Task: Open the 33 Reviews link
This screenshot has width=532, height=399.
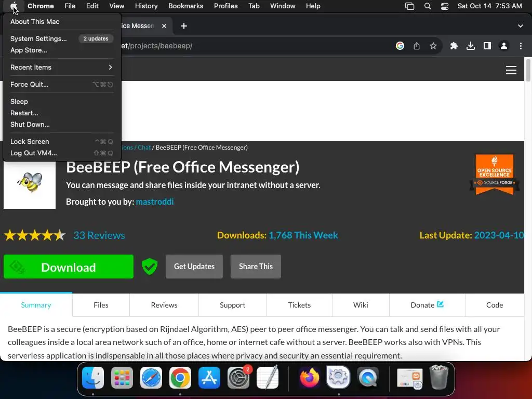Action: tap(99, 235)
